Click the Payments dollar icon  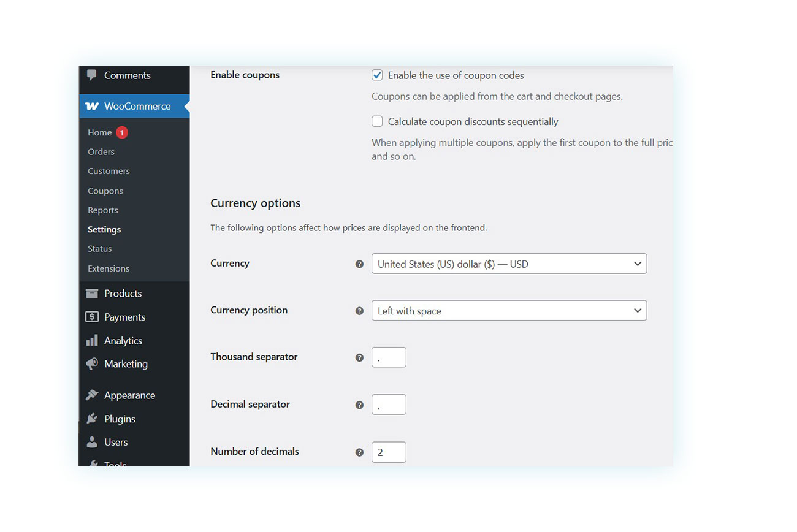92,317
